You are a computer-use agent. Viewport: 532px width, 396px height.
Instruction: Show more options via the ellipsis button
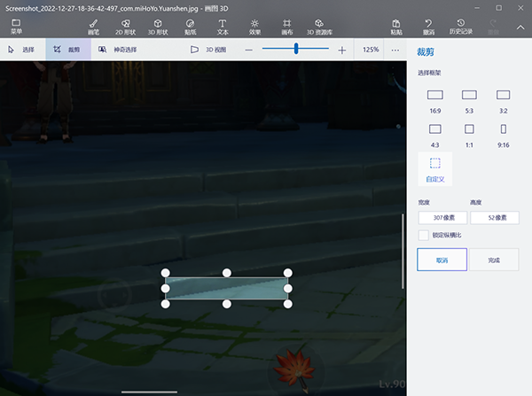[x=395, y=50]
